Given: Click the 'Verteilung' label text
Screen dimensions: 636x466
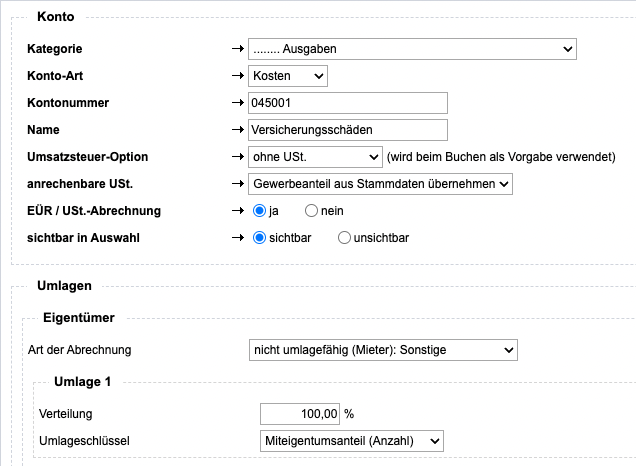Looking at the screenshot, I should [66, 414].
